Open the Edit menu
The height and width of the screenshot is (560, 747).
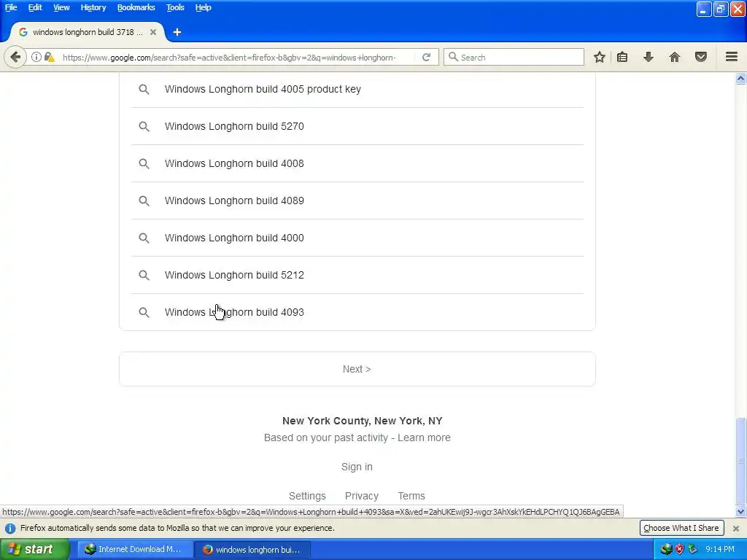point(35,7)
